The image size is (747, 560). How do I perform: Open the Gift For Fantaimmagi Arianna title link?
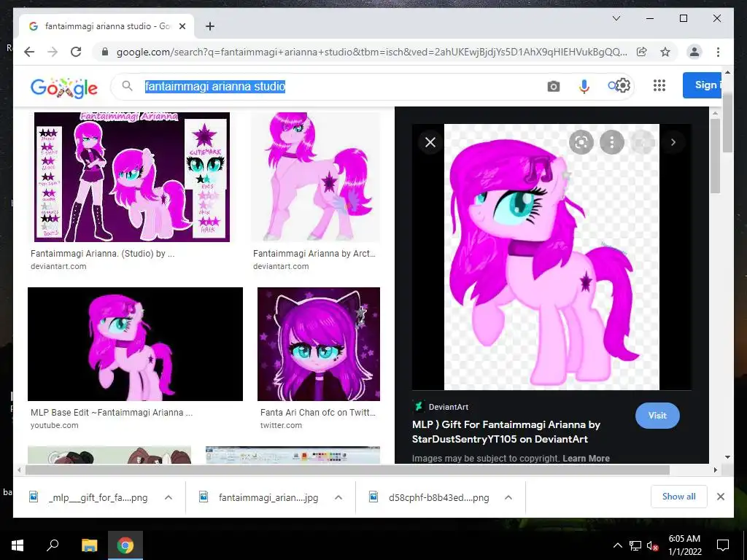(506, 432)
